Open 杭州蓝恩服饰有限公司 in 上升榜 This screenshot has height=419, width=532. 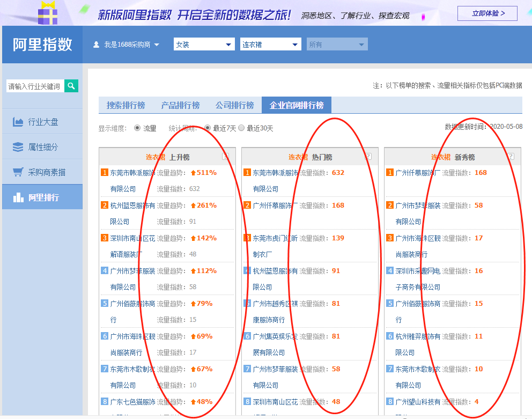click(x=132, y=213)
